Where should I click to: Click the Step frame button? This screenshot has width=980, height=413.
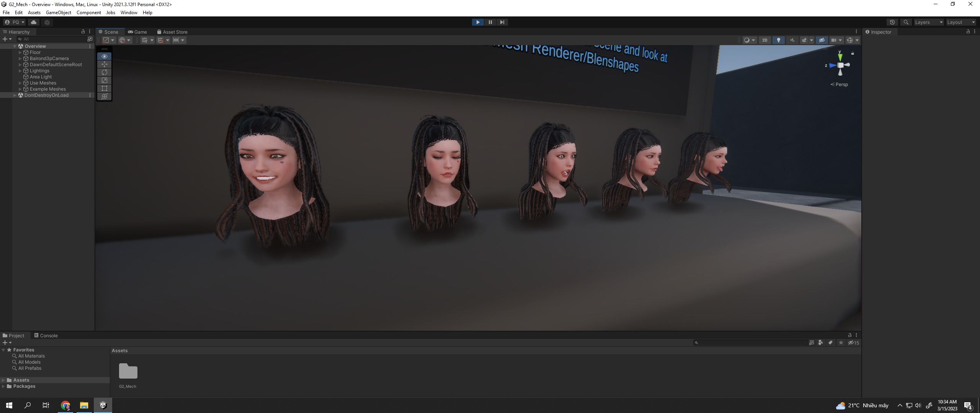(502, 22)
